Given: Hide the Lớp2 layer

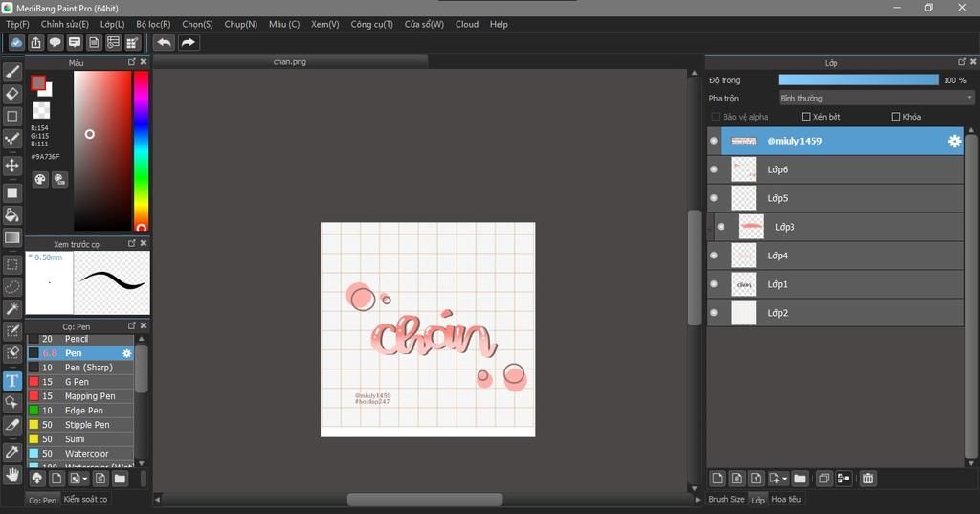Looking at the screenshot, I should 714,313.
